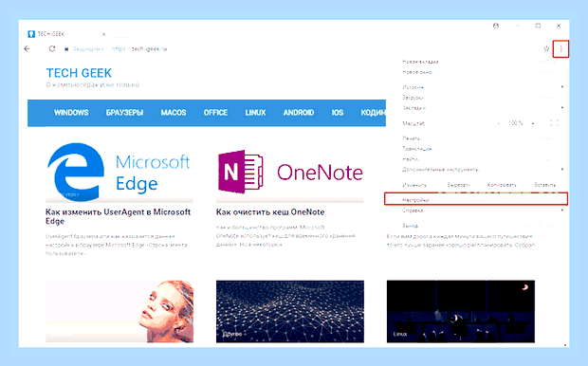Expand the История submenu arrow
This screenshot has width=588, height=366.
pyautogui.click(x=562, y=87)
